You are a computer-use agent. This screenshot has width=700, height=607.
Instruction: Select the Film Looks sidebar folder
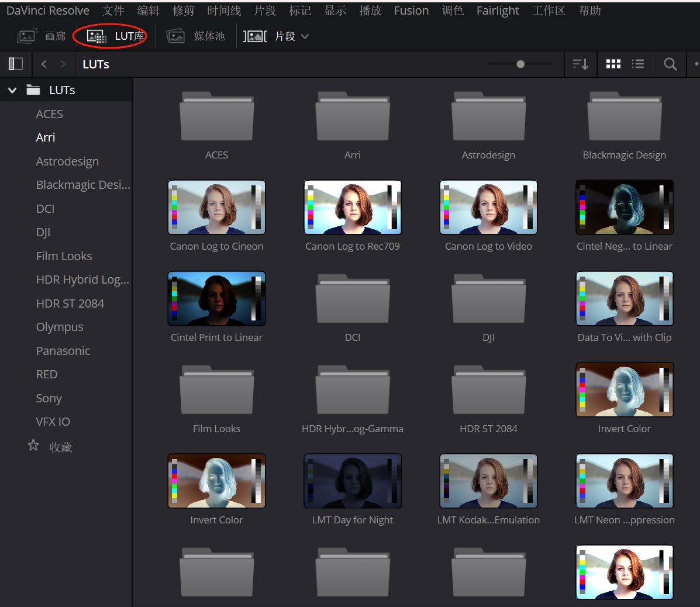click(x=64, y=256)
